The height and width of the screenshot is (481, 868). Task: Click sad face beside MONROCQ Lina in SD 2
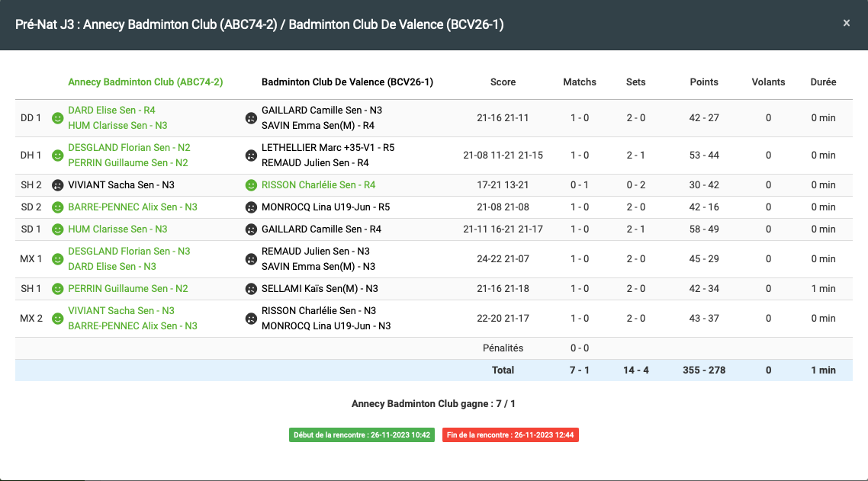tap(251, 207)
